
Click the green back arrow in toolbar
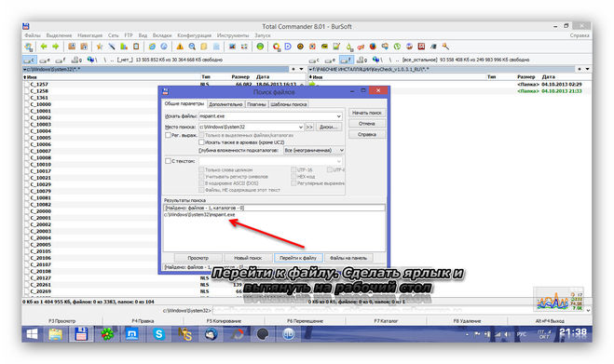point(44,47)
